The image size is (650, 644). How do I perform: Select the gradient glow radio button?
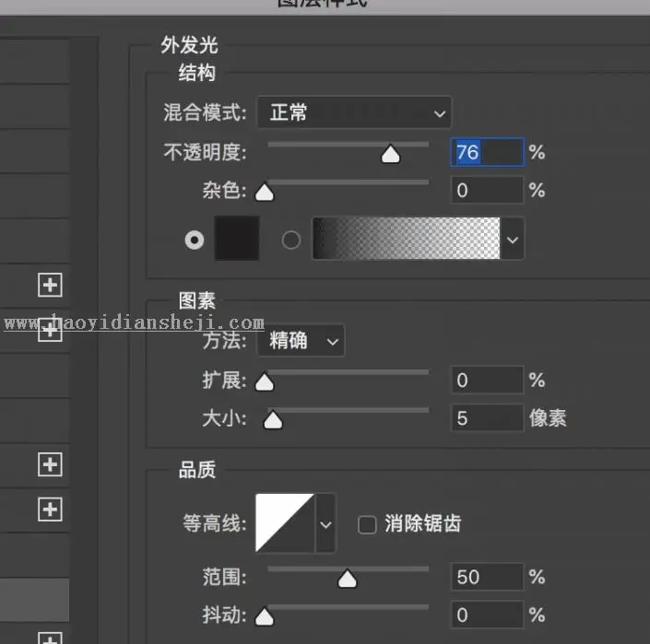[291, 240]
